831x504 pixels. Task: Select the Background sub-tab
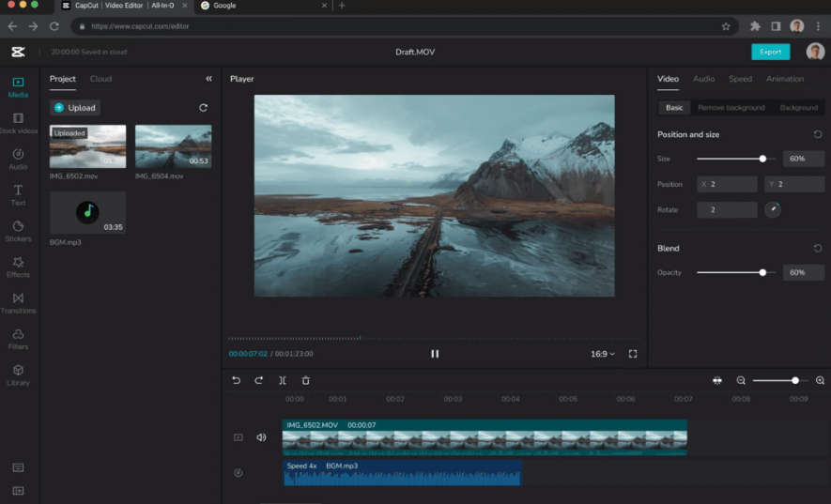click(799, 108)
